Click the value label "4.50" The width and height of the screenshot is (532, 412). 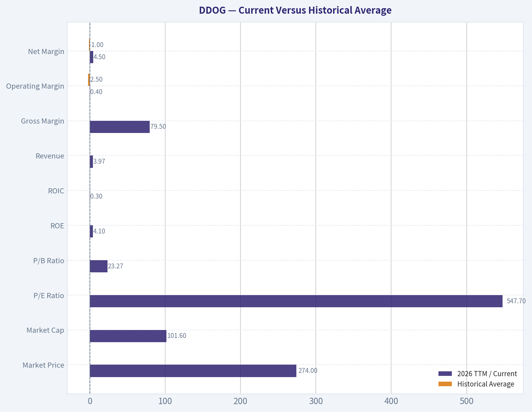(100, 57)
